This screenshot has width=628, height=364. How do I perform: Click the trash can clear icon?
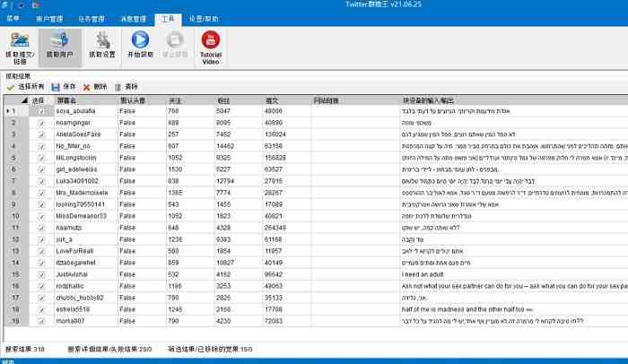pos(118,87)
